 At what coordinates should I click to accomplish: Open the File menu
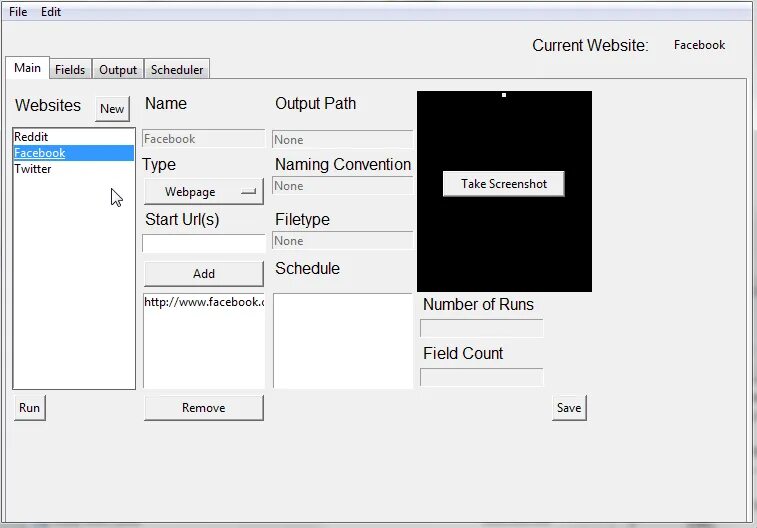pos(18,12)
